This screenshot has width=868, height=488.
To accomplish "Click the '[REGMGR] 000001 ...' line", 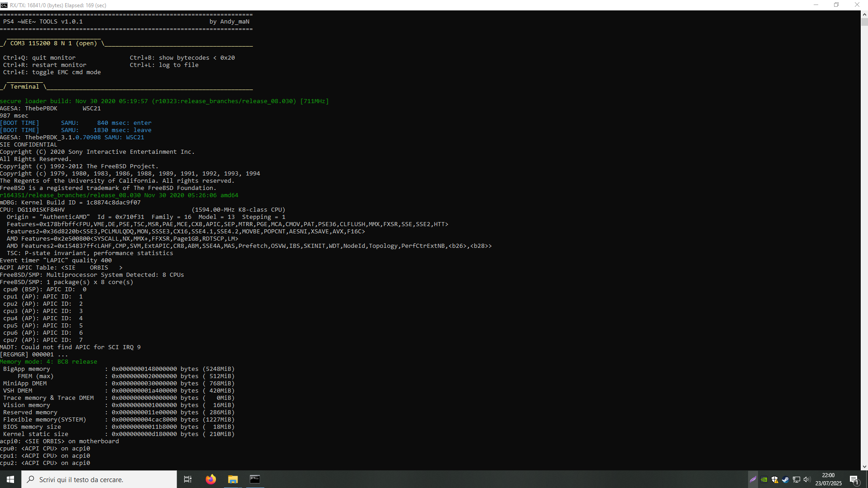I will tap(34, 355).
